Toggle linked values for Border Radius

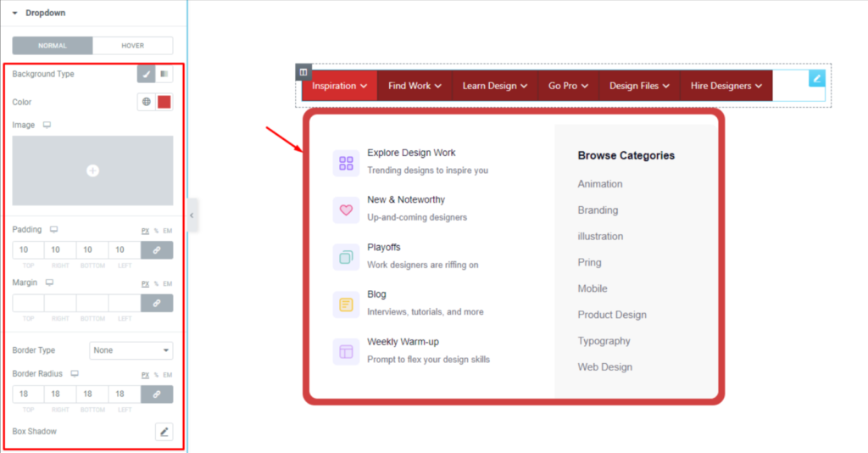coord(157,394)
